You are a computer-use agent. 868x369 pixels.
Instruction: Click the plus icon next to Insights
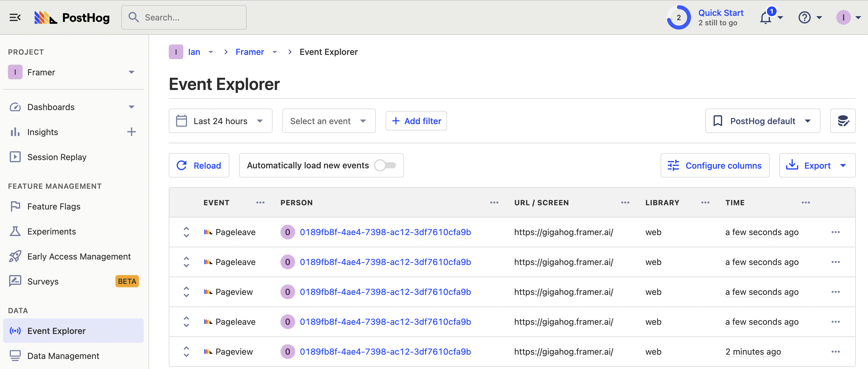(131, 132)
